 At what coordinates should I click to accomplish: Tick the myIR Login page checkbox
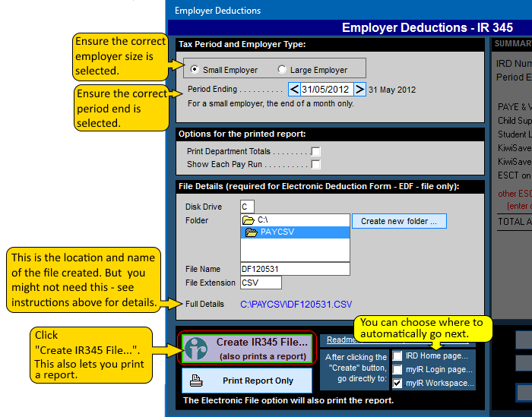(397, 370)
